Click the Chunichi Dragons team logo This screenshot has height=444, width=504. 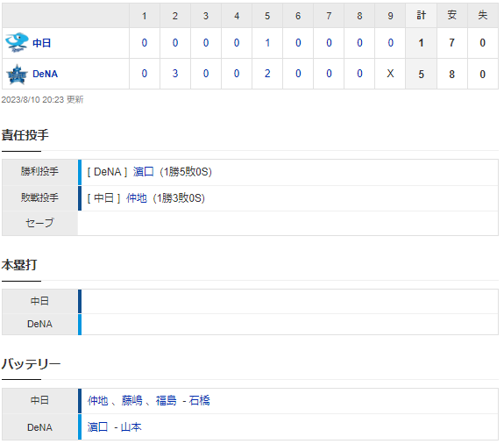pyautogui.click(x=17, y=42)
